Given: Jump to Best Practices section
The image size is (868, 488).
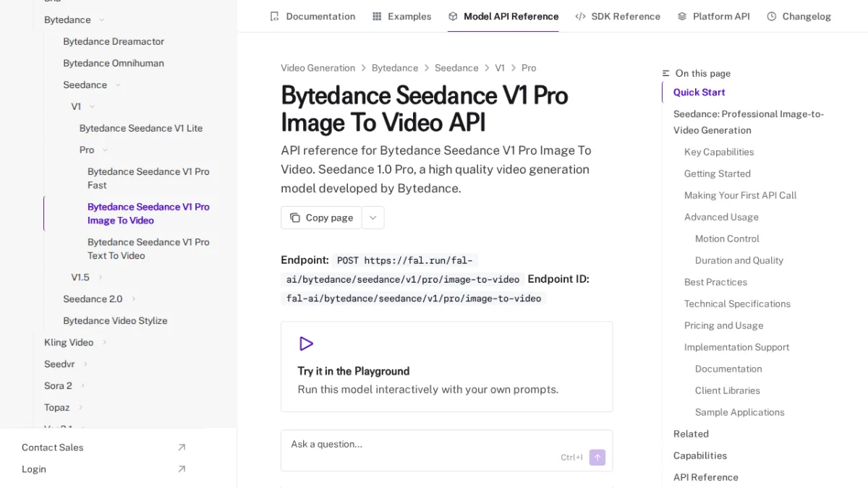Looking at the screenshot, I should click(x=715, y=282).
